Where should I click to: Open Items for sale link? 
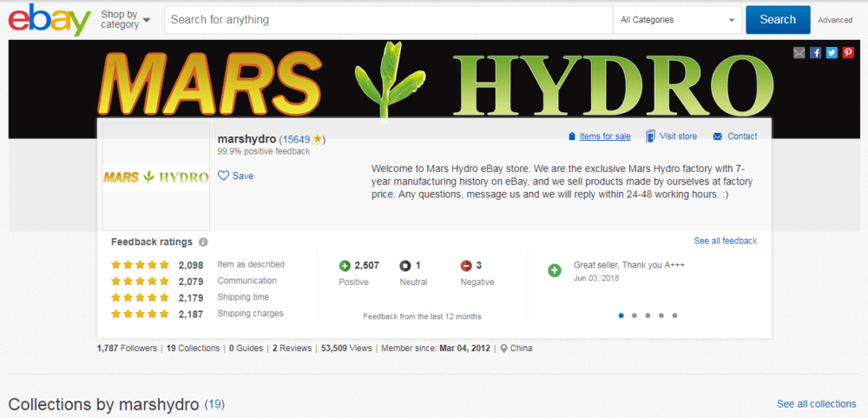click(x=605, y=136)
